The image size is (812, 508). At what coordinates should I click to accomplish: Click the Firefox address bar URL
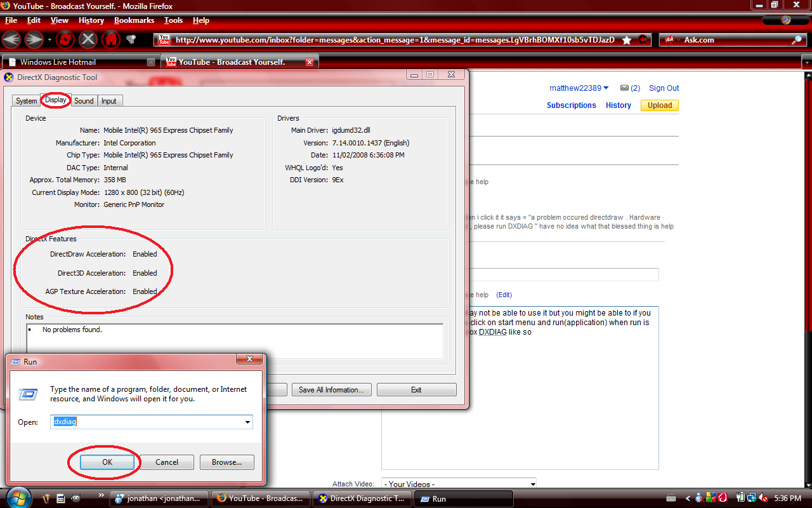click(x=395, y=40)
